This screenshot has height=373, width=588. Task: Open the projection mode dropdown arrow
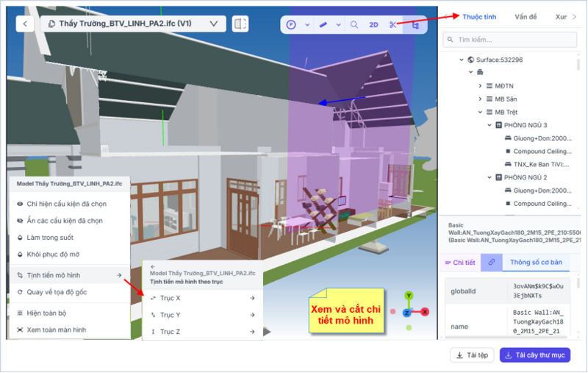tap(307, 25)
